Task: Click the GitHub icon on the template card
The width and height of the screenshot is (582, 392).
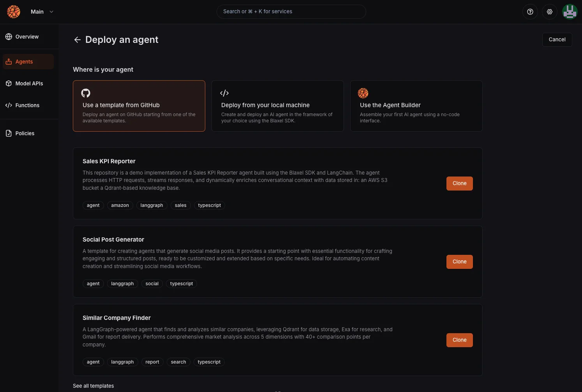Action: tap(86, 93)
